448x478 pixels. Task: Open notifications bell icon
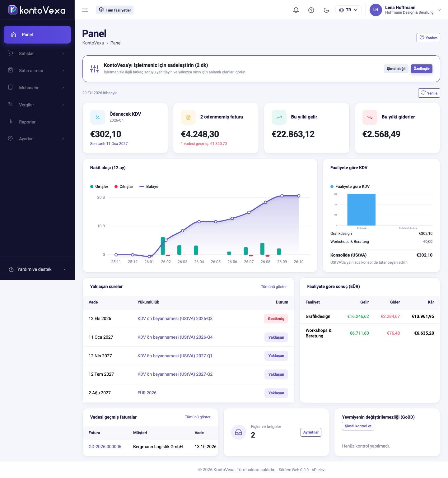pos(296,10)
